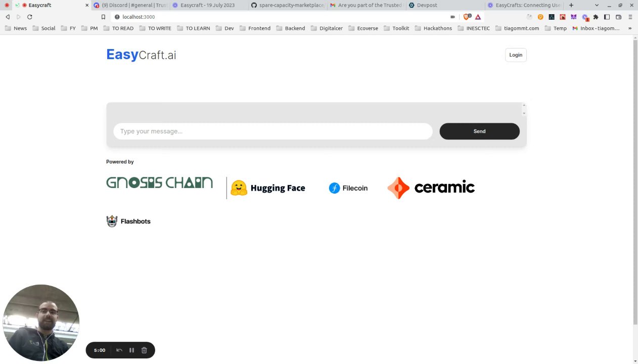638x364 pixels.
Task: Switch to EasyCrafts: Connecting Use tab
Action: (x=524, y=5)
